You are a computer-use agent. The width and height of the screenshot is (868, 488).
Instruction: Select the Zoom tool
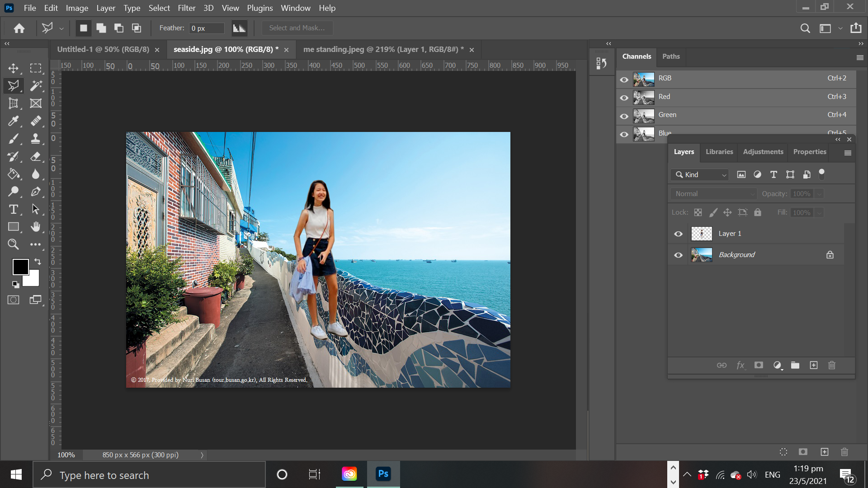[x=14, y=244]
